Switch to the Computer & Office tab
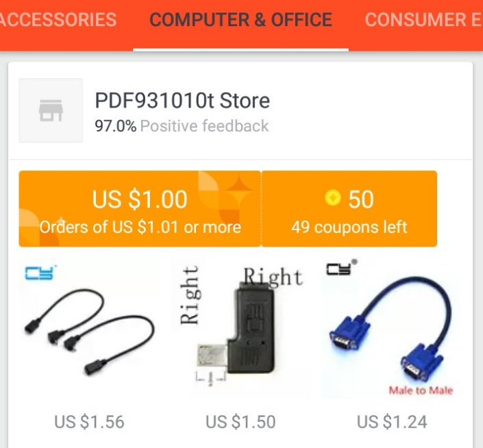Screen dimensions: 483x448 tap(241, 20)
